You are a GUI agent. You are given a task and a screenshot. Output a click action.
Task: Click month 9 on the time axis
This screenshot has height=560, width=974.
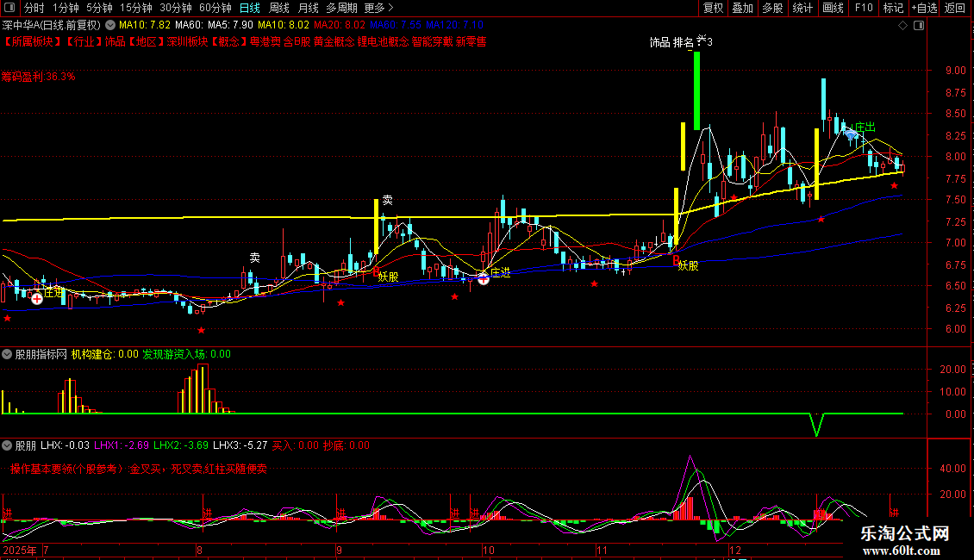[339, 550]
